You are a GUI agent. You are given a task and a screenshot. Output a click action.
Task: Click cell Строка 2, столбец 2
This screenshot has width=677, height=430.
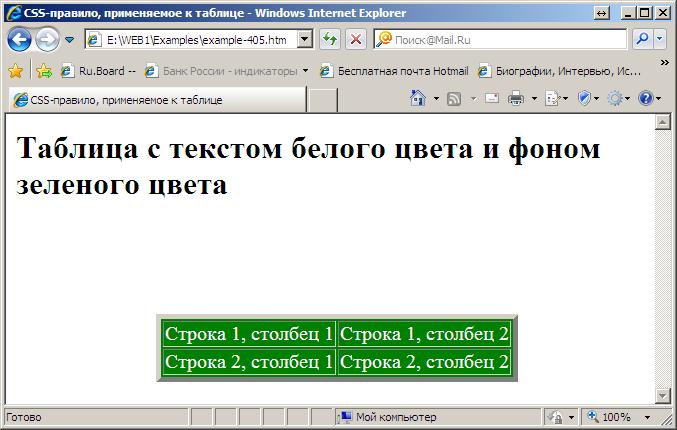click(x=424, y=361)
